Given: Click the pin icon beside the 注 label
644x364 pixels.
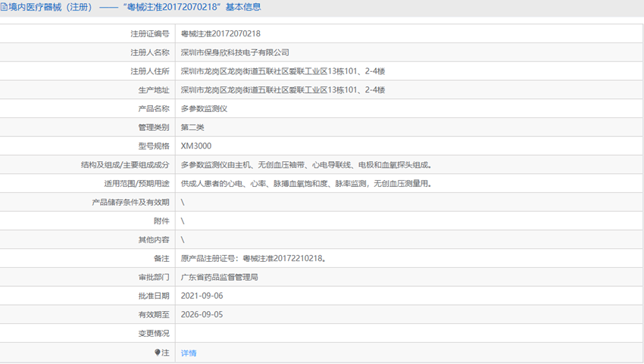Looking at the screenshot, I should click(x=158, y=353).
